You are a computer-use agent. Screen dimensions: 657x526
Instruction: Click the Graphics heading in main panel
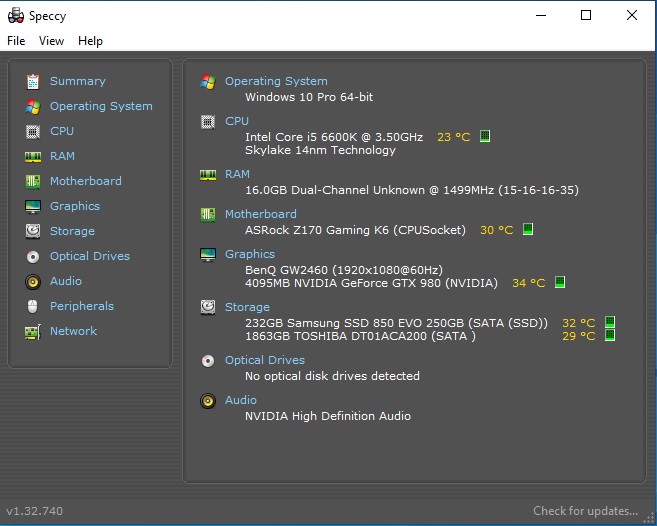(250, 254)
